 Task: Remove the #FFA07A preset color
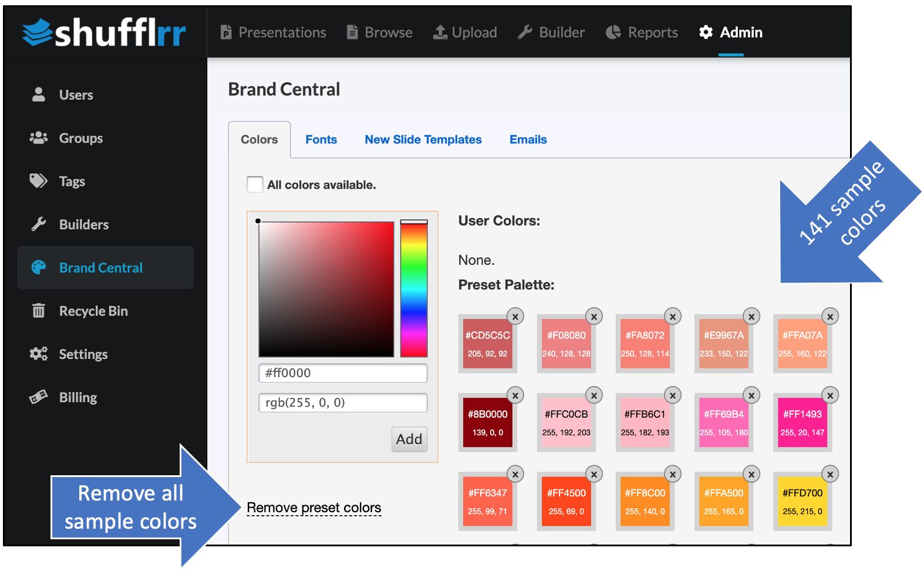click(x=830, y=317)
